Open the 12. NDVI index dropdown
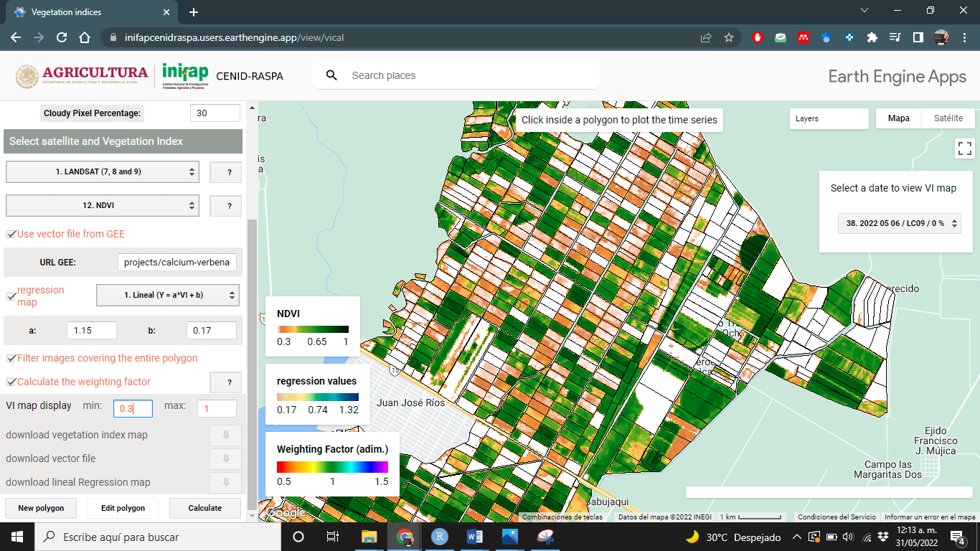The image size is (980, 551). (103, 206)
